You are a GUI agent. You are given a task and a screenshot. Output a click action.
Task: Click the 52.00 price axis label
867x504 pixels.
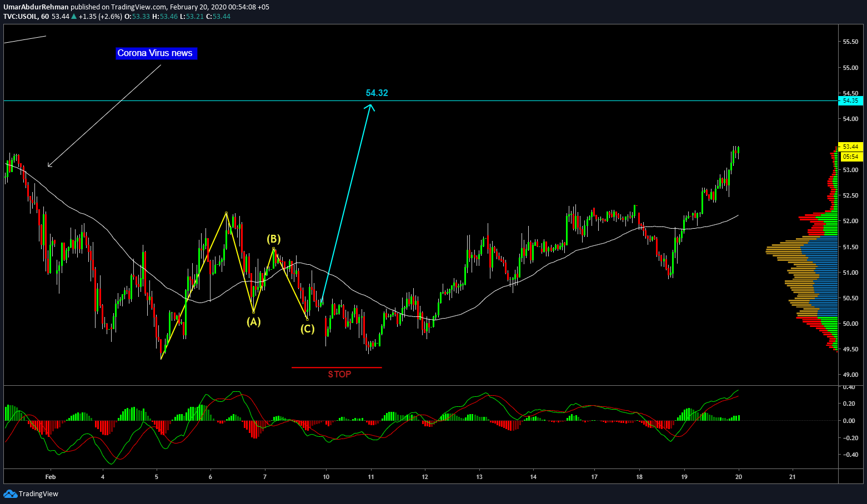click(850, 221)
